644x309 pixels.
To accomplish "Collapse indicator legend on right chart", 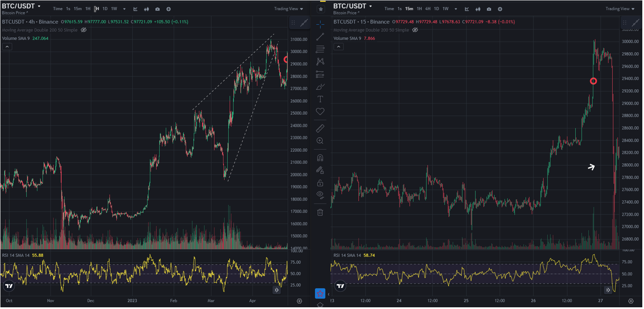I will (338, 47).
